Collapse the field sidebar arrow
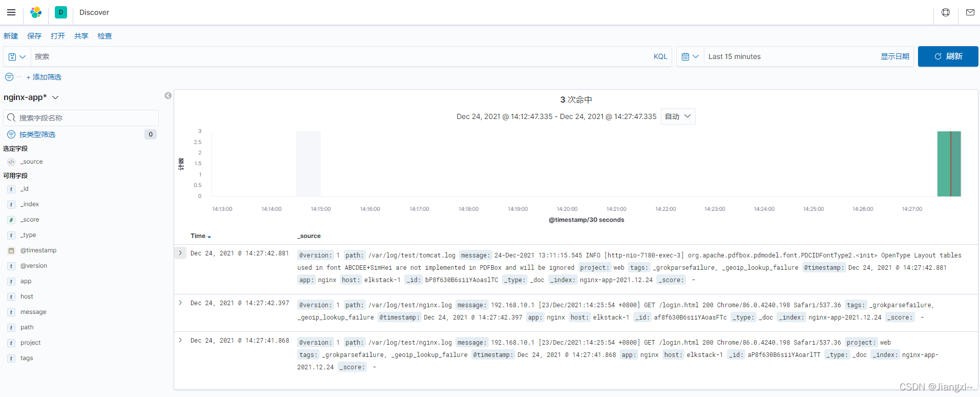Viewport: 980px width, 397px height. click(168, 95)
